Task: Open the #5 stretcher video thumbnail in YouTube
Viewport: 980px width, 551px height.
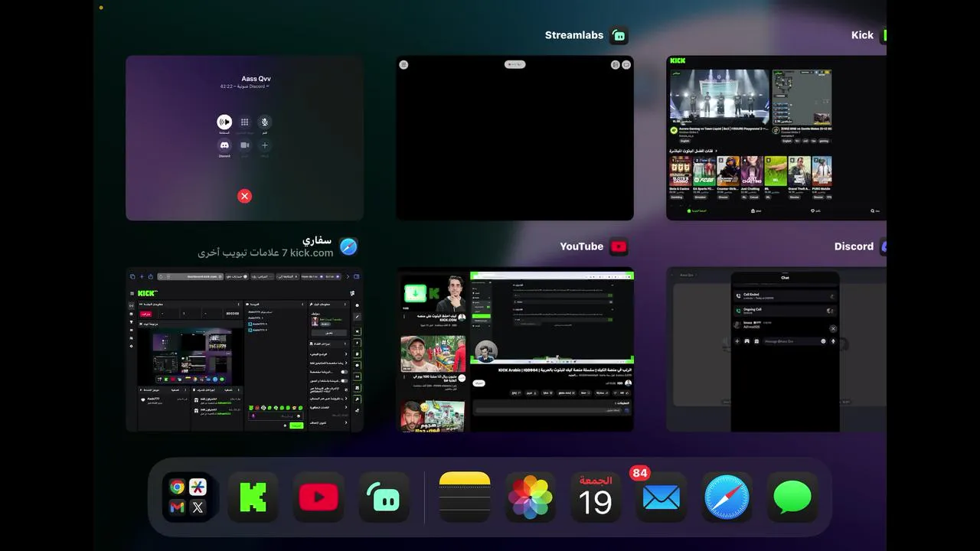Action: coord(433,354)
